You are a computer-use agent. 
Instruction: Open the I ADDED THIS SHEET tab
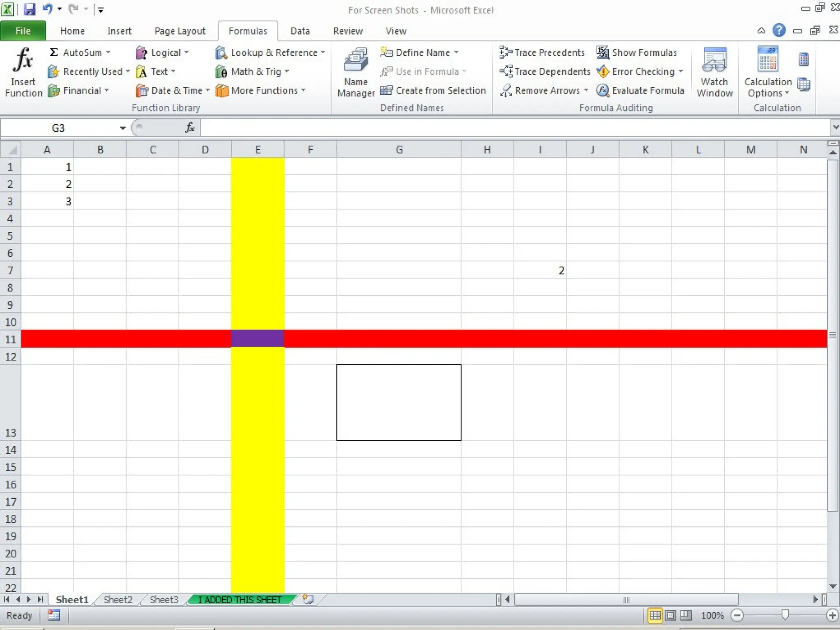240,600
